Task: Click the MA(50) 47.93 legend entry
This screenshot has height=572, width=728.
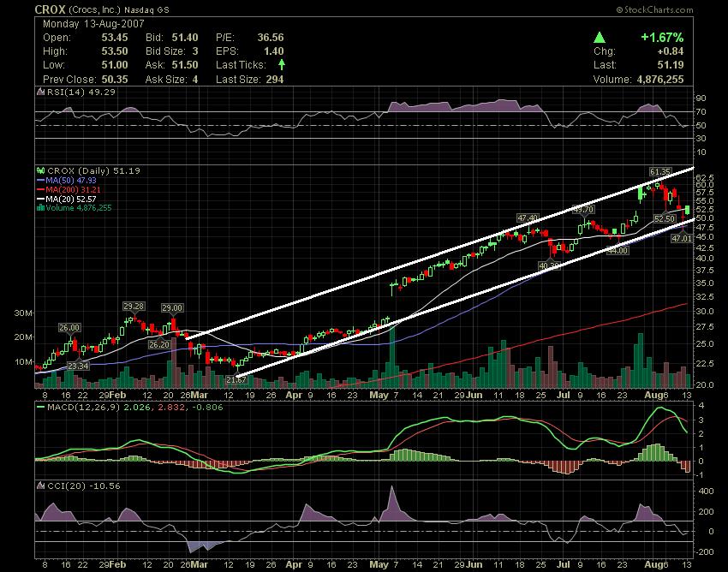Action: (x=71, y=180)
